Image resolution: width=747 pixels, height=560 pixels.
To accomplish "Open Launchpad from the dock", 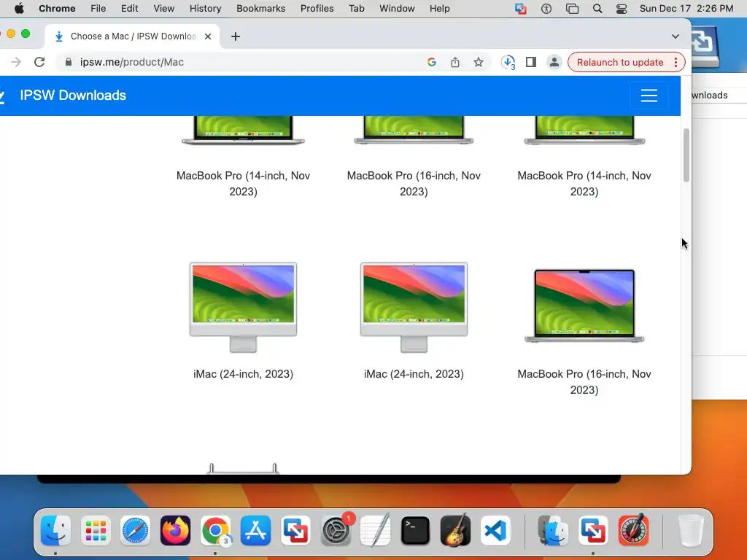I will click(x=96, y=530).
